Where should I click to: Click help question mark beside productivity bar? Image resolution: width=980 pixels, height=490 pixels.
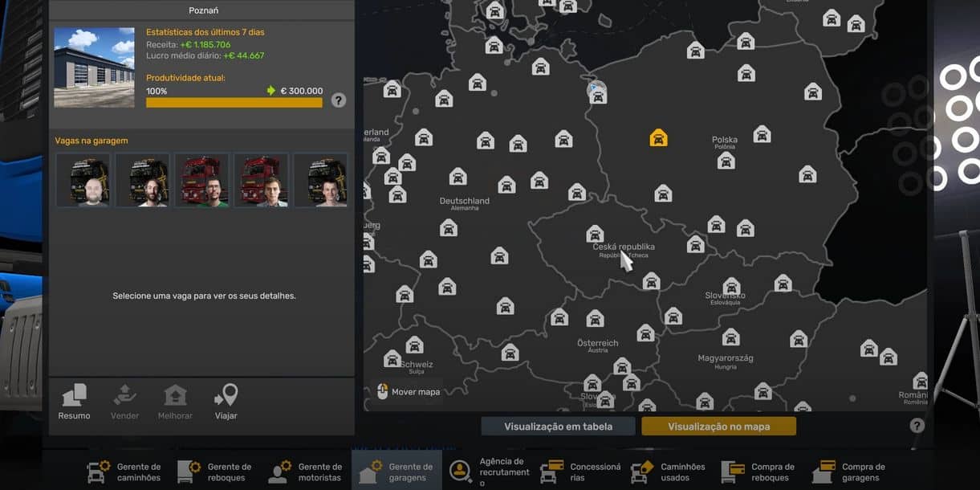click(339, 100)
